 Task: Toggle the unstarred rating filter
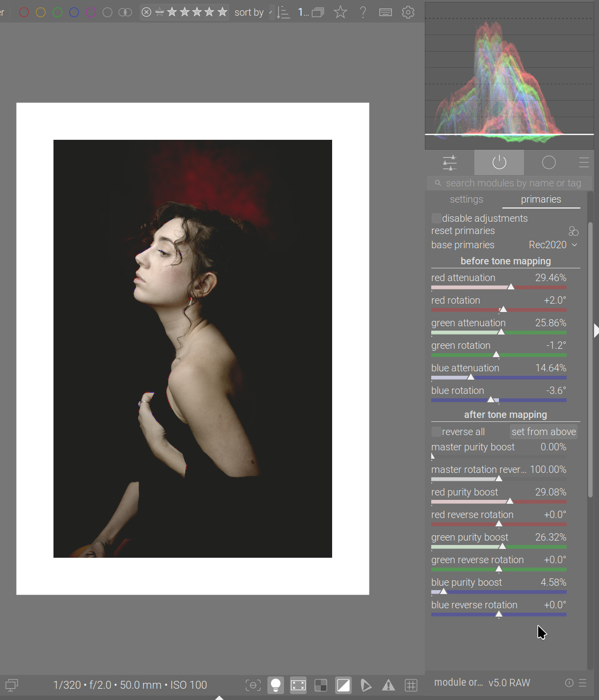coord(159,12)
